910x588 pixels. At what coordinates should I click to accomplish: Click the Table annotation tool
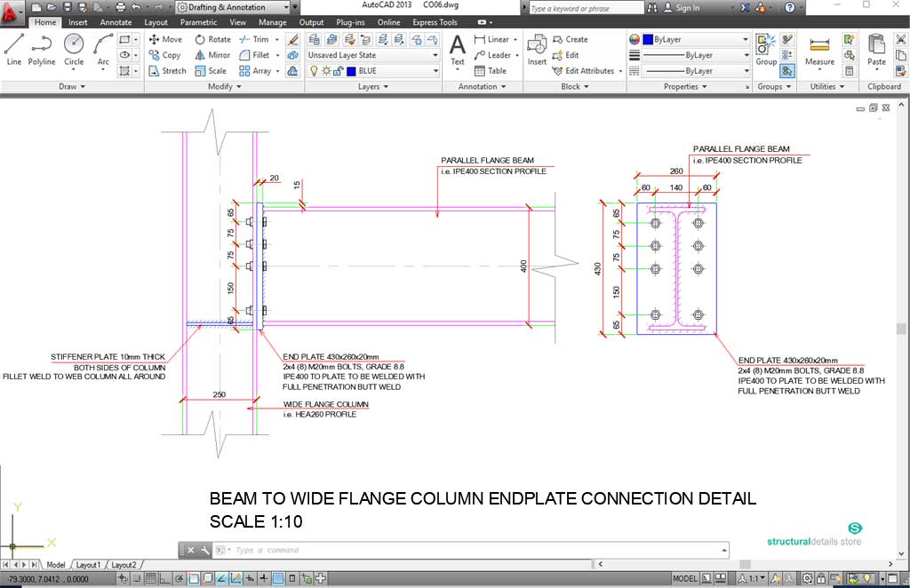coord(491,71)
